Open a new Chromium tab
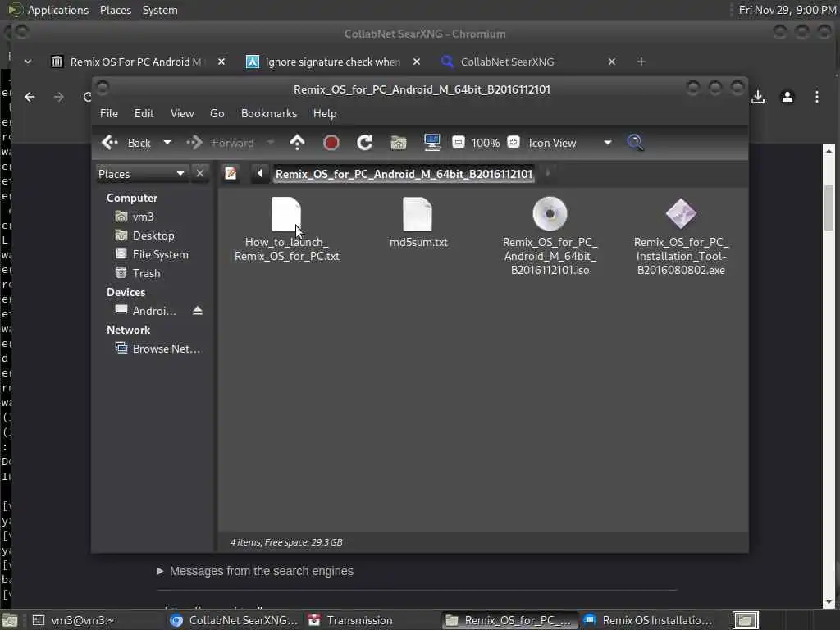This screenshot has width=840, height=630. [x=641, y=62]
